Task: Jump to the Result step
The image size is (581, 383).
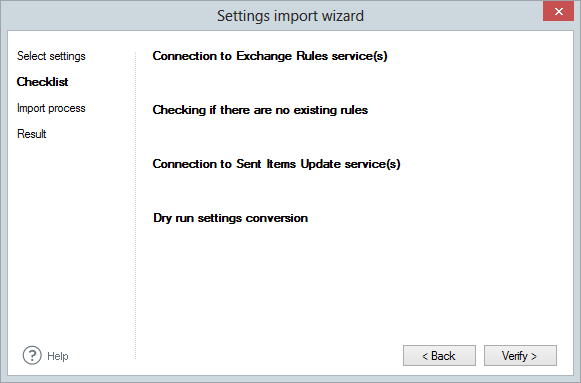Action: click(31, 134)
